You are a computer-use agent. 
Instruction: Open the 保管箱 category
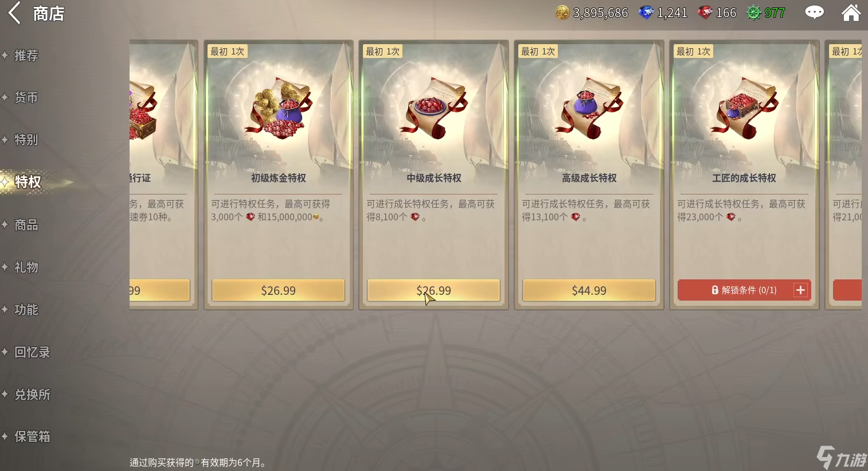pyautogui.click(x=32, y=437)
